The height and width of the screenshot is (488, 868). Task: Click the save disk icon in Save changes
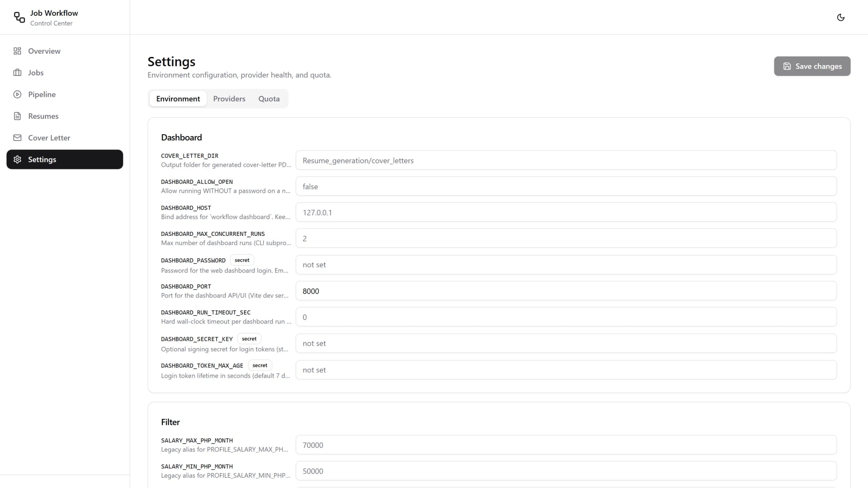(x=787, y=66)
